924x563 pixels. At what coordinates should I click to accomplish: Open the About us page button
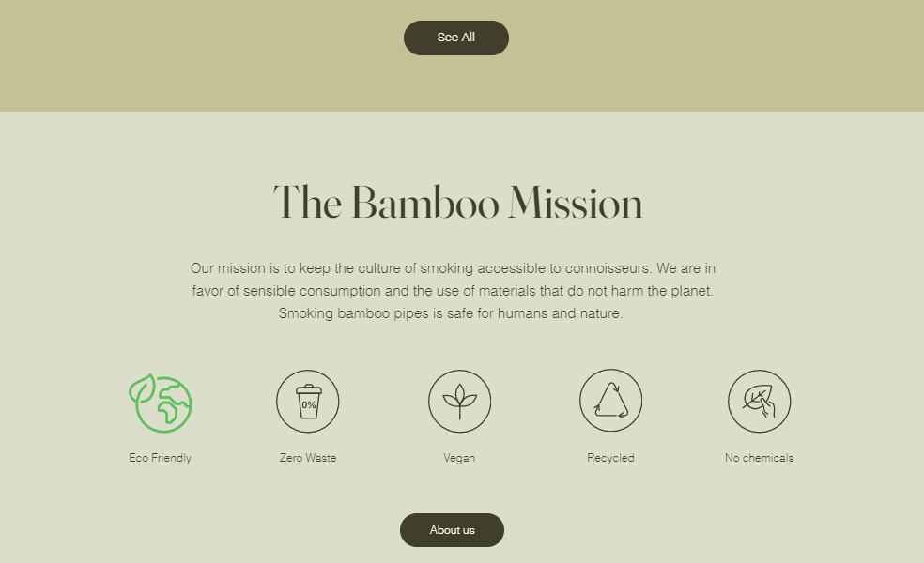coord(452,530)
